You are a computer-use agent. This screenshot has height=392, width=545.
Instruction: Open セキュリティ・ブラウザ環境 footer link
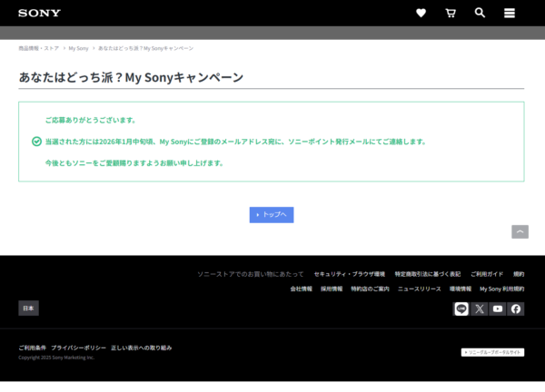[350, 274]
